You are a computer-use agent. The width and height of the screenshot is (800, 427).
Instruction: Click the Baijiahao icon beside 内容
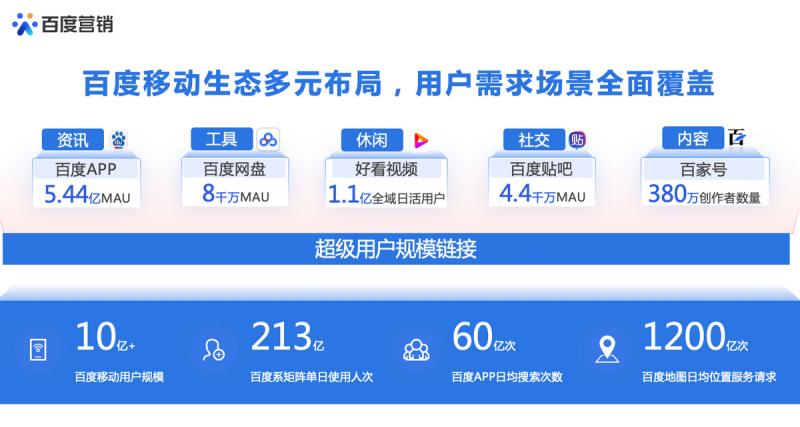737,138
